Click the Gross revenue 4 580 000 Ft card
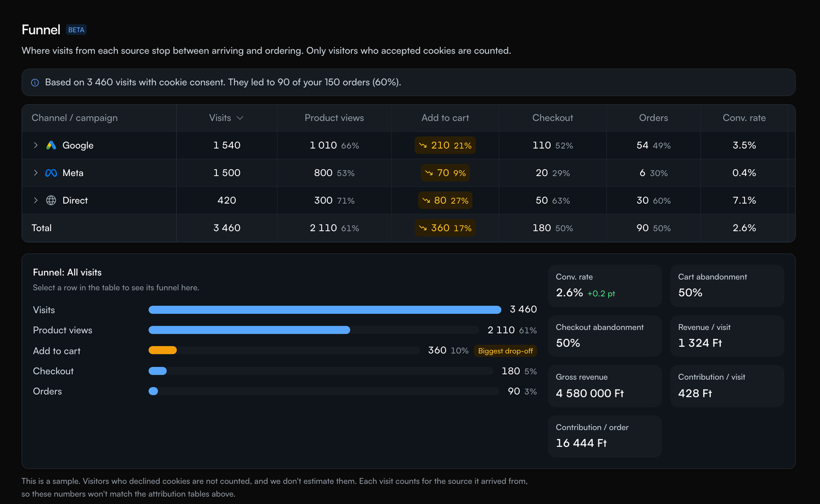The image size is (820, 504). pyautogui.click(x=605, y=386)
